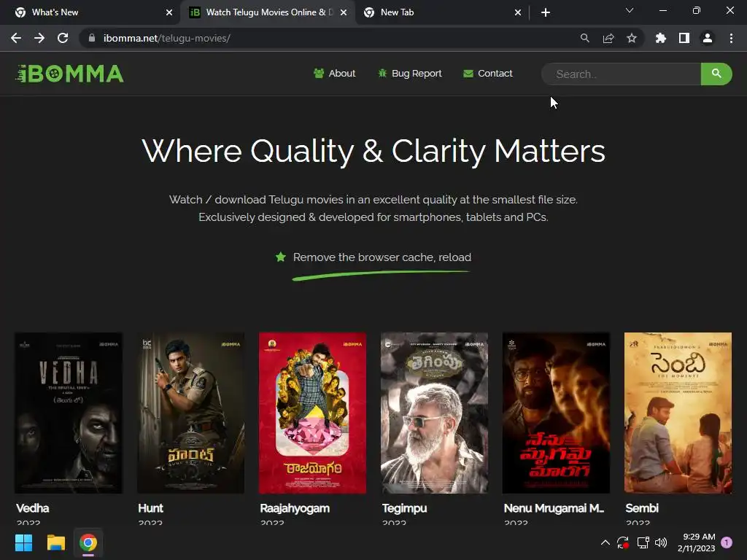The height and width of the screenshot is (560, 747).
Task: Open the Hunt movie poster
Action: click(190, 413)
